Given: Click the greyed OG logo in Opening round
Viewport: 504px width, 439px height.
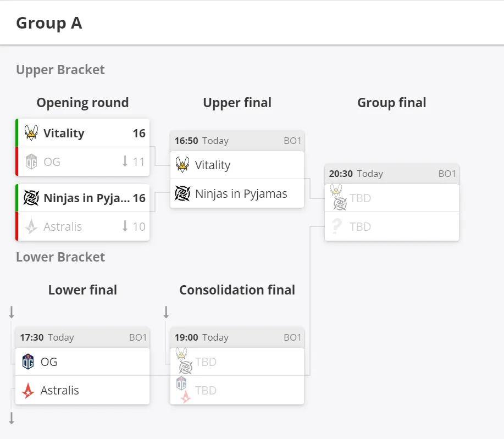Looking at the screenshot, I should 31,162.
